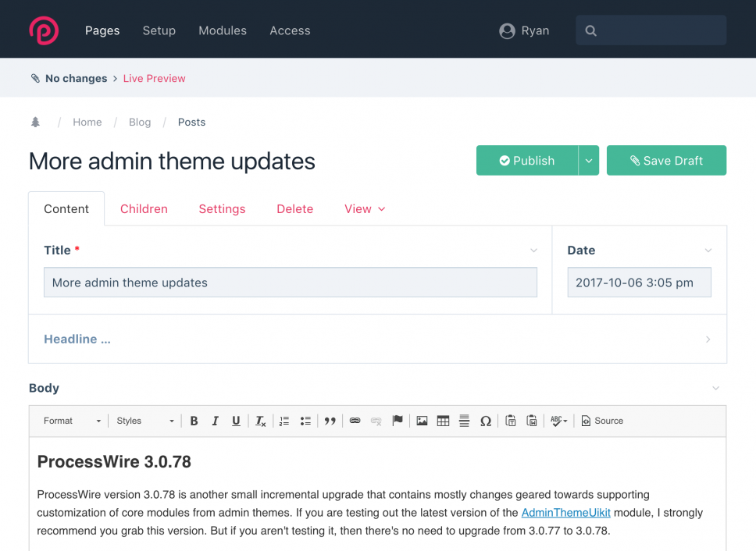This screenshot has width=756, height=551.
Task: Click Paste as plain text icon
Action: pyautogui.click(x=510, y=421)
